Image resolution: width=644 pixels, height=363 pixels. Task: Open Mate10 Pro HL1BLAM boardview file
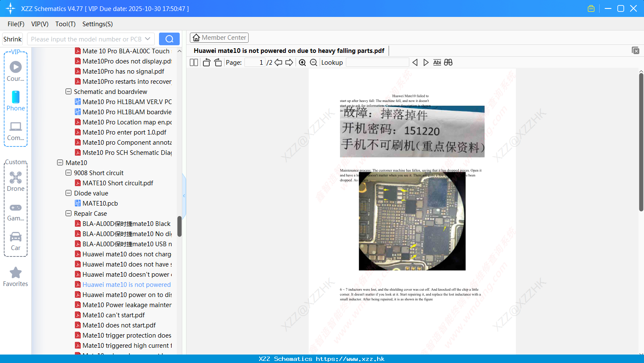[123, 112]
